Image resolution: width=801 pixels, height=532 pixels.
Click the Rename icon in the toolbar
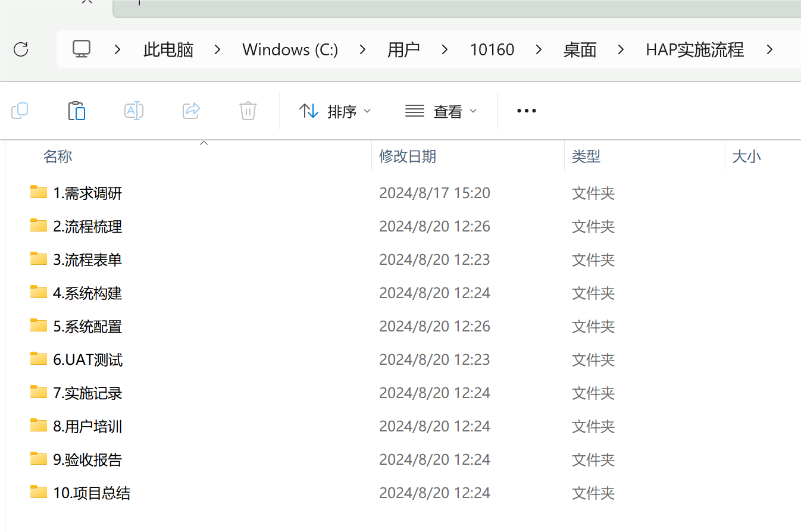(x=134, y=111)
